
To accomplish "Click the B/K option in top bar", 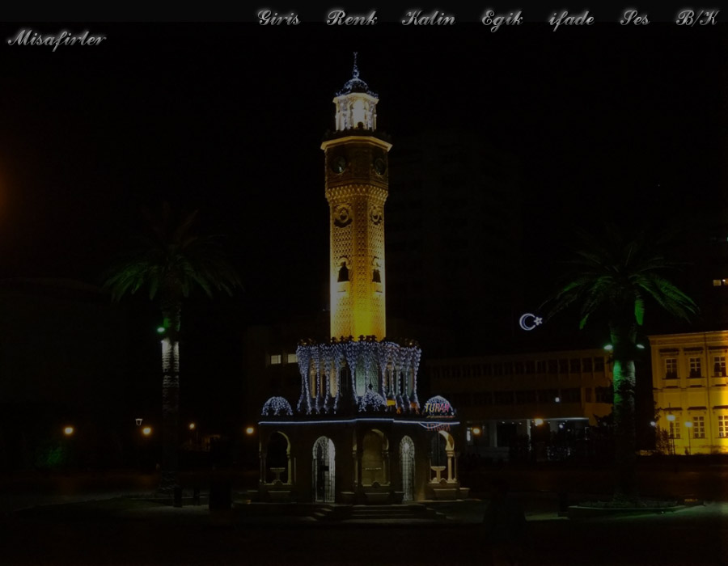I will [x=696, y=18].
